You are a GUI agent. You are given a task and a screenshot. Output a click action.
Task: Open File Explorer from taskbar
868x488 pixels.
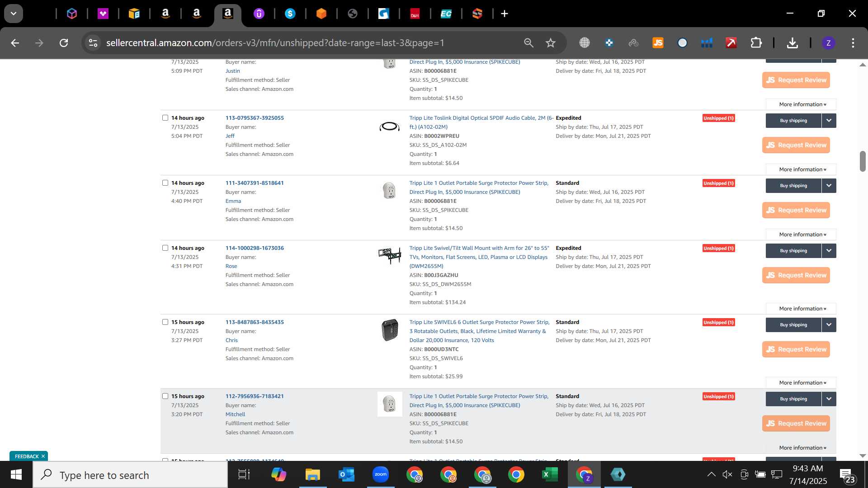(312, 475)
